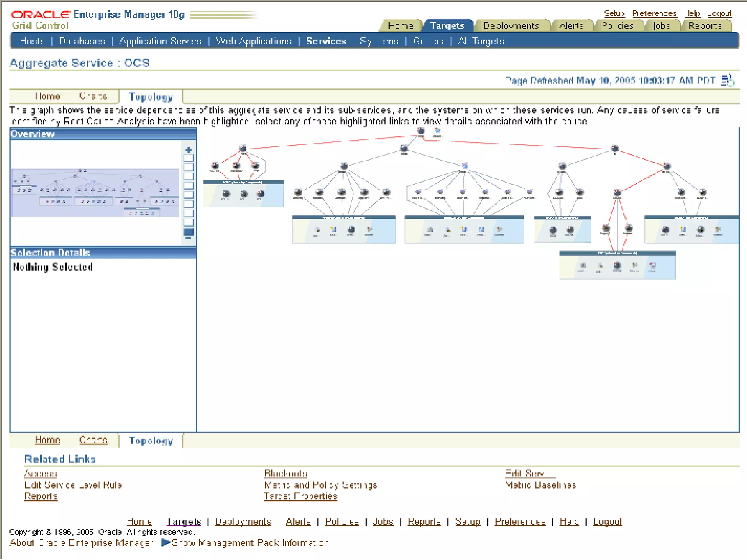This screenshot has width=747, height=560.
Task: Open Web Applications in the targets bar
Action: point(253,41)
